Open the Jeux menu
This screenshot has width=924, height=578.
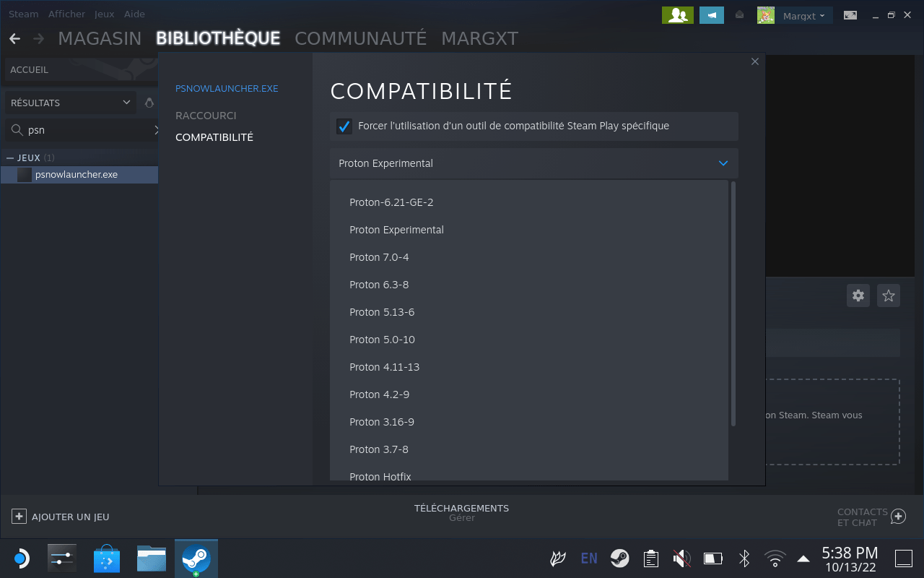(105, 14)
